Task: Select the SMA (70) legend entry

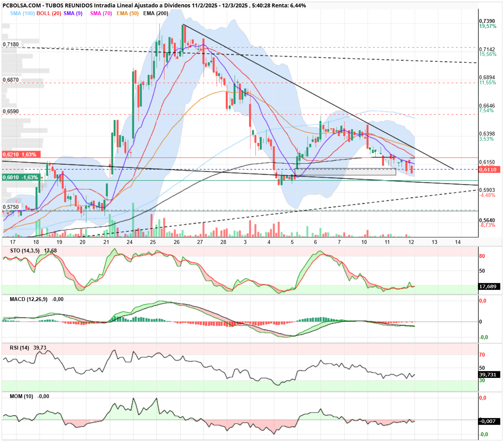Action: [101, 13]
